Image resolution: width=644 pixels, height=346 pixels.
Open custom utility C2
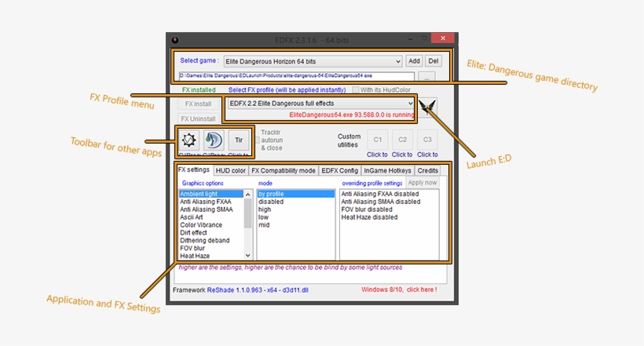(402, 140)
